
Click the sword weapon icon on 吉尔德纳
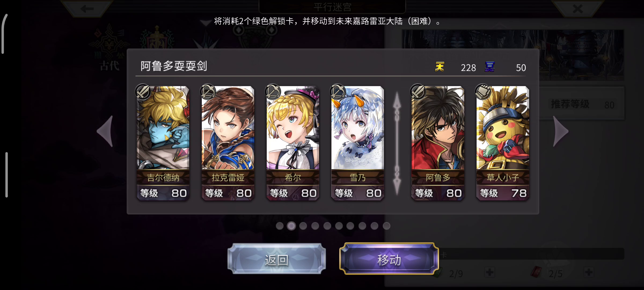(143, 92)
